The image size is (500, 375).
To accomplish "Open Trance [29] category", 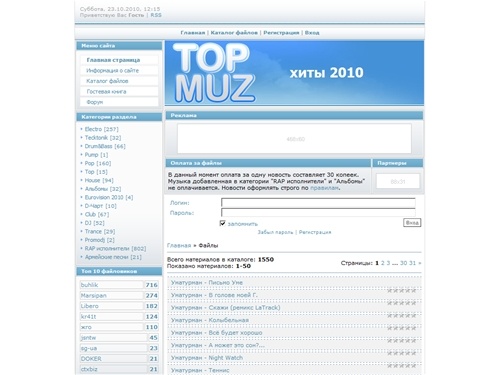I will pos(100,231).
